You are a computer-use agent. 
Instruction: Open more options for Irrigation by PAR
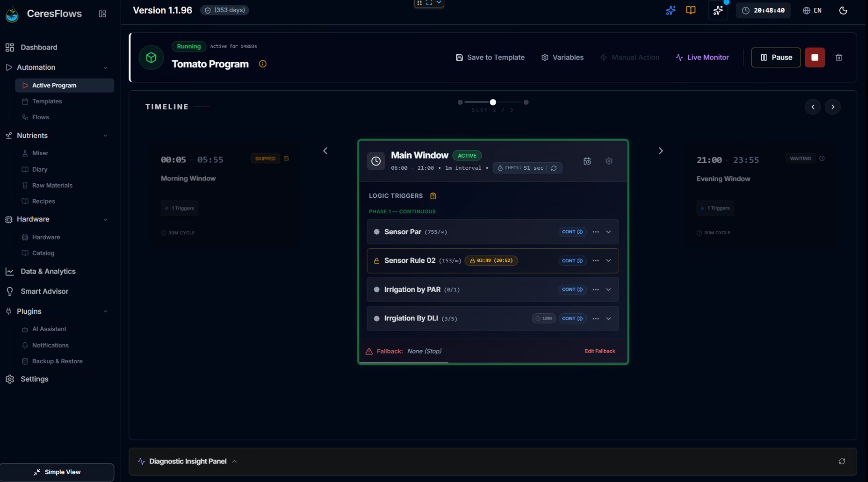click(596, 289)
